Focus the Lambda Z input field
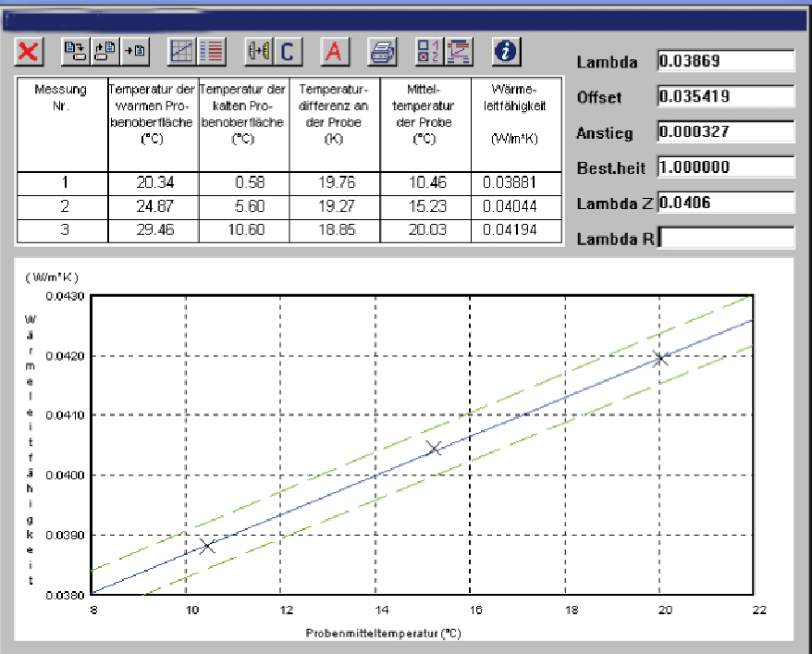 point(725,203)
